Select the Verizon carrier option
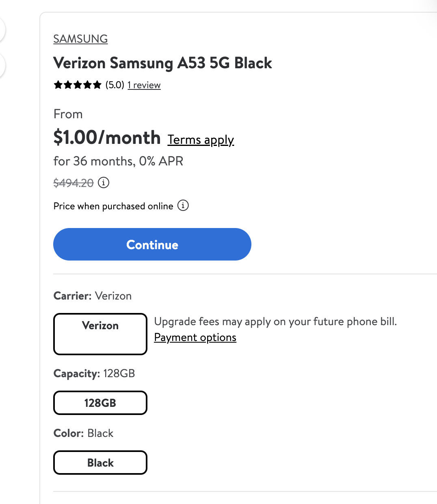This screenshot has width=437, height=504. (x=100, y=334)
